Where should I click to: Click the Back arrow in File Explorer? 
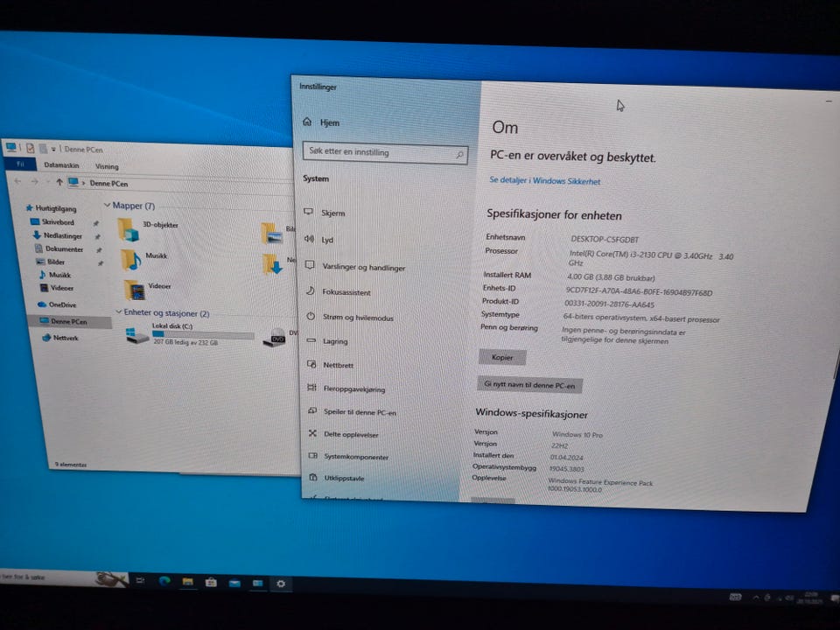pos(17,181)
